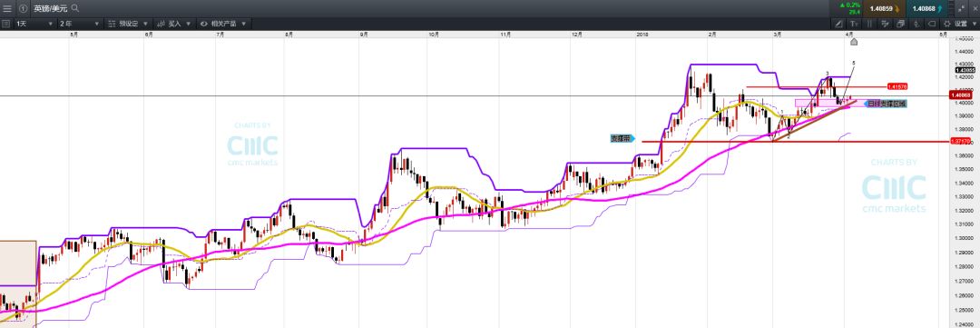Open the technical indicators icon
980x328 pixels.
click(x=885, y=23)
